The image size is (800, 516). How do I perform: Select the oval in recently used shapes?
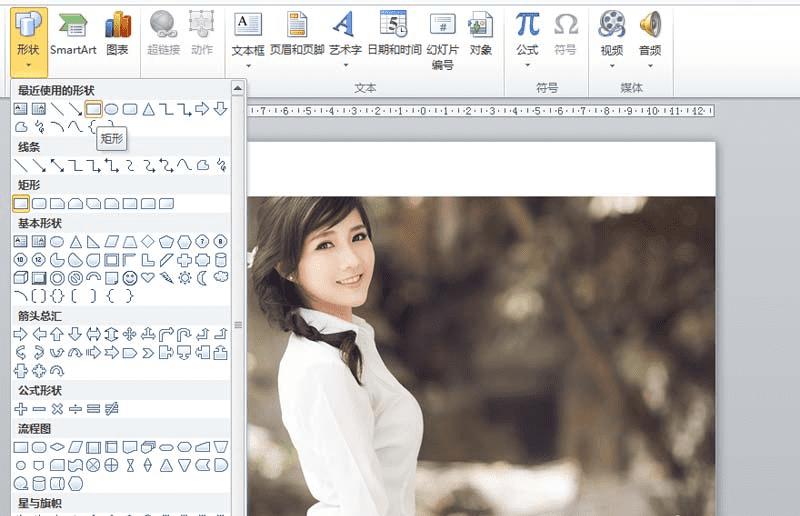[112, 109]
